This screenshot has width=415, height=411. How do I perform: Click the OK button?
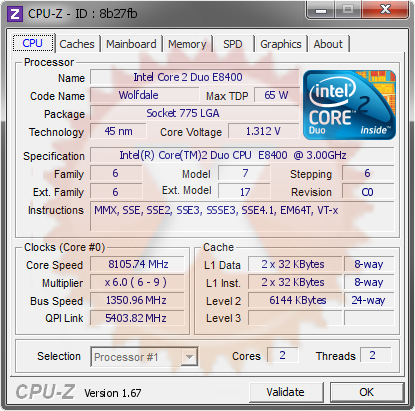[x=366, y=392]
